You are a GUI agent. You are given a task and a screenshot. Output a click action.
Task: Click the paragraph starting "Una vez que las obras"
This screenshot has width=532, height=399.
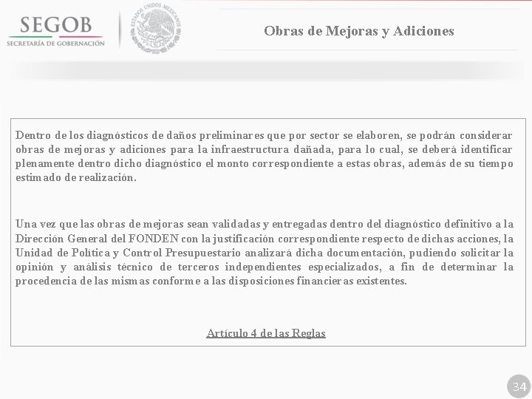[264, 252]
